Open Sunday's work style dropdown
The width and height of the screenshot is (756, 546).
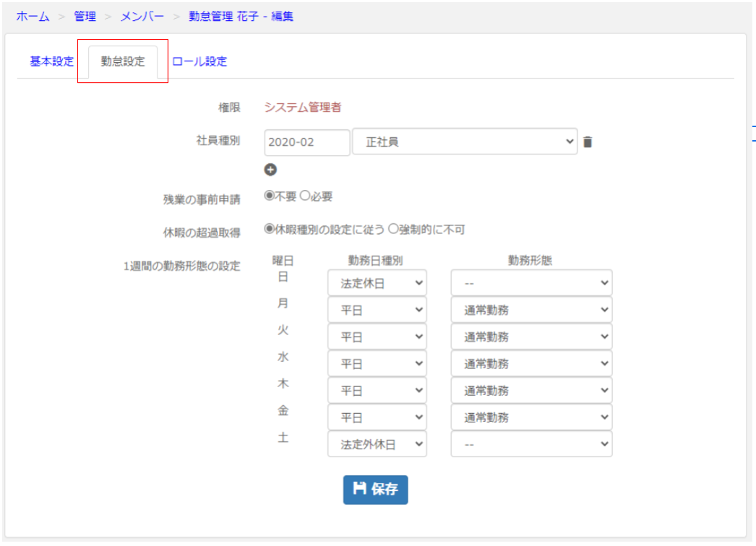(x=531, y=283)
